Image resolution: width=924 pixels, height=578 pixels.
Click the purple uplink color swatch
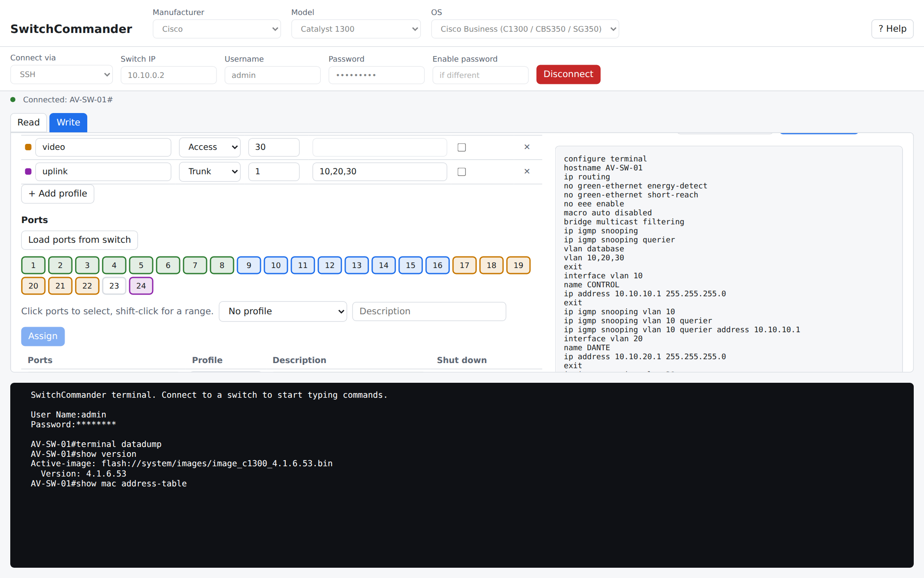click(28, 171)
